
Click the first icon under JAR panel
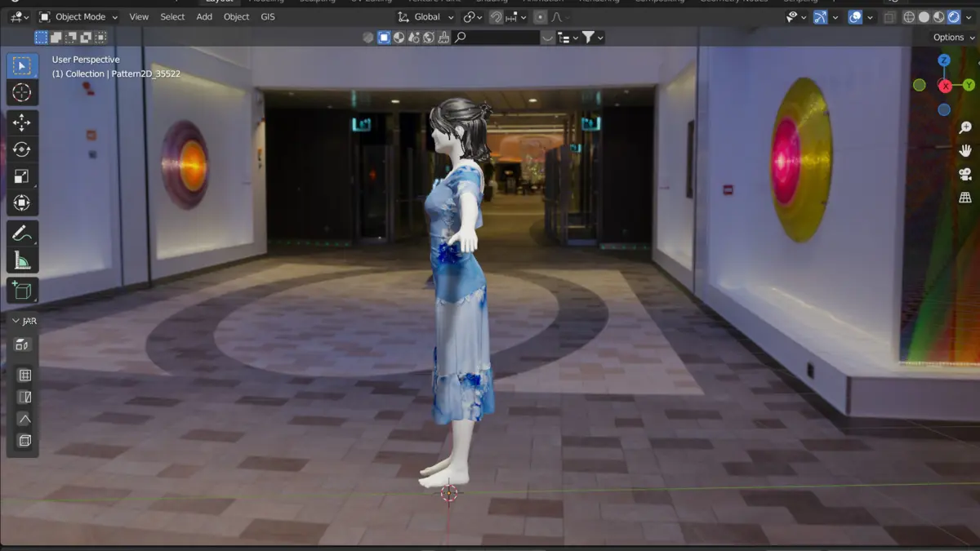pyautogui.click(x=23, y=346)
